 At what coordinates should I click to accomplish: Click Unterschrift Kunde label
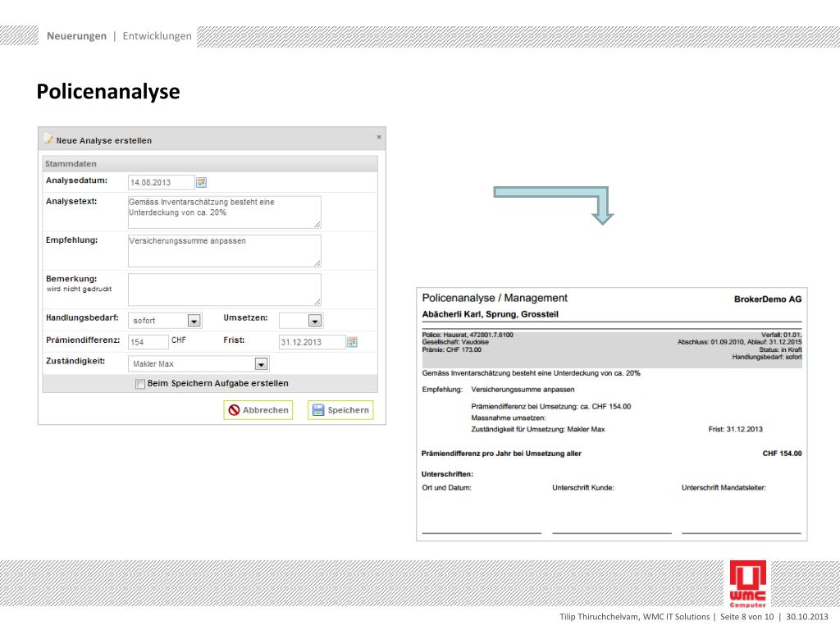583,487
